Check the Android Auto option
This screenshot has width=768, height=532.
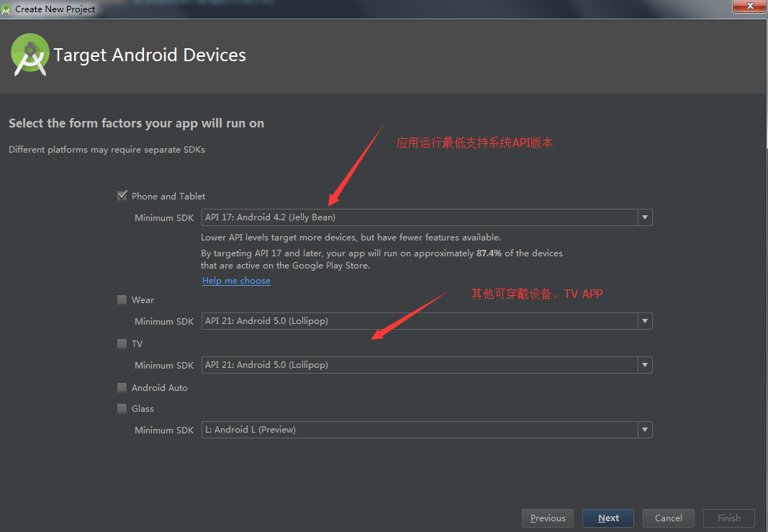coord(122,387)
